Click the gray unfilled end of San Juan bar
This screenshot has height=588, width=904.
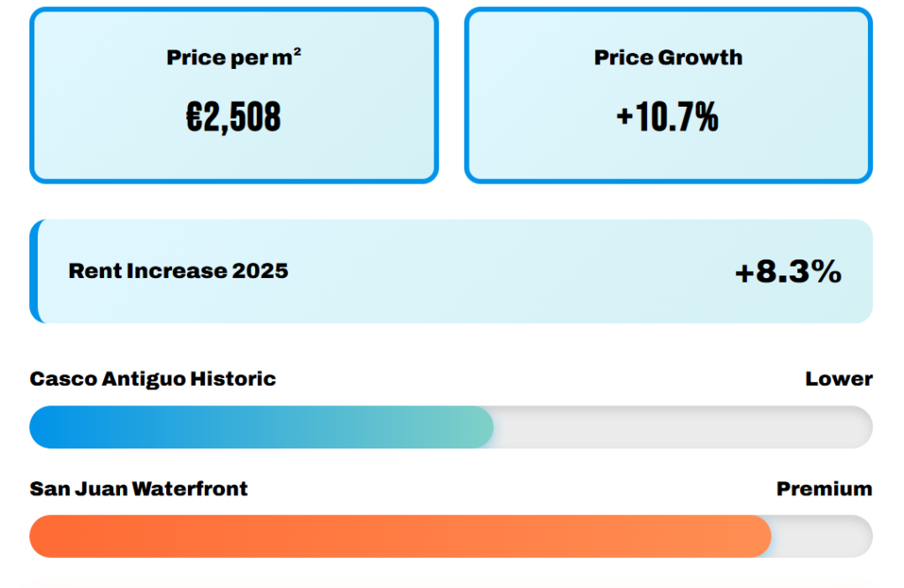pyautogui.click(x=821, y=537)
